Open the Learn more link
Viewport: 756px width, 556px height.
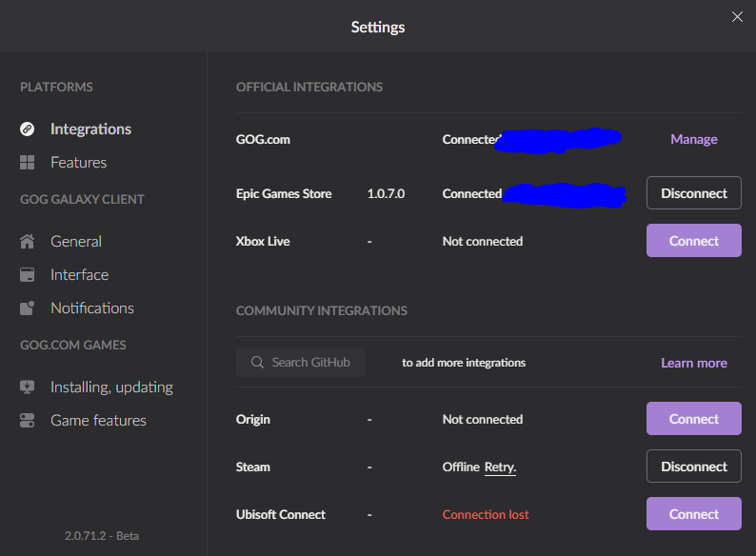coord(694,363)
